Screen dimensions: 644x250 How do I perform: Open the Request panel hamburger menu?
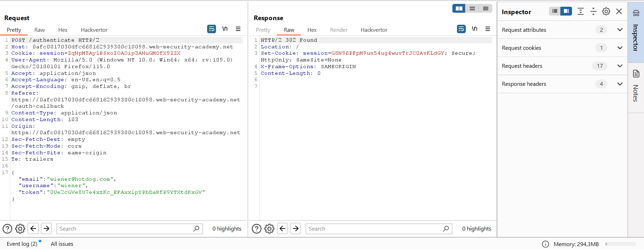pos(238,29)
